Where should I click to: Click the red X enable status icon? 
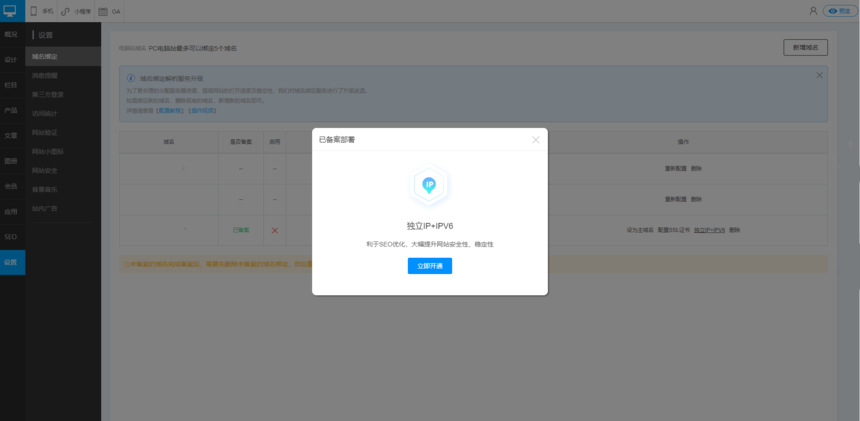pos(275,230)
